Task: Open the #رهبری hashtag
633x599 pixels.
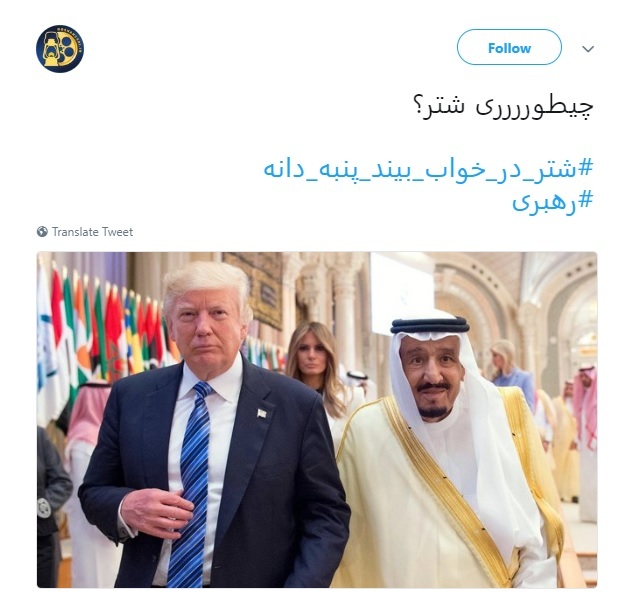Action: (x=553, y=201)
